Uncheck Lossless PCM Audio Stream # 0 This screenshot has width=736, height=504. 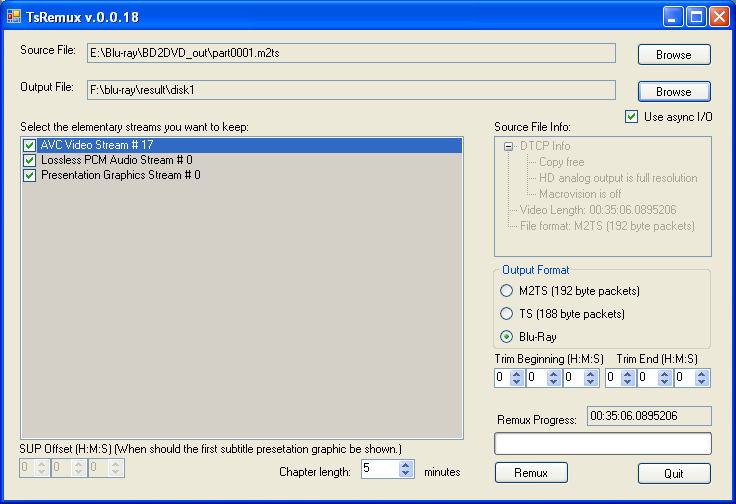(30, 160)
